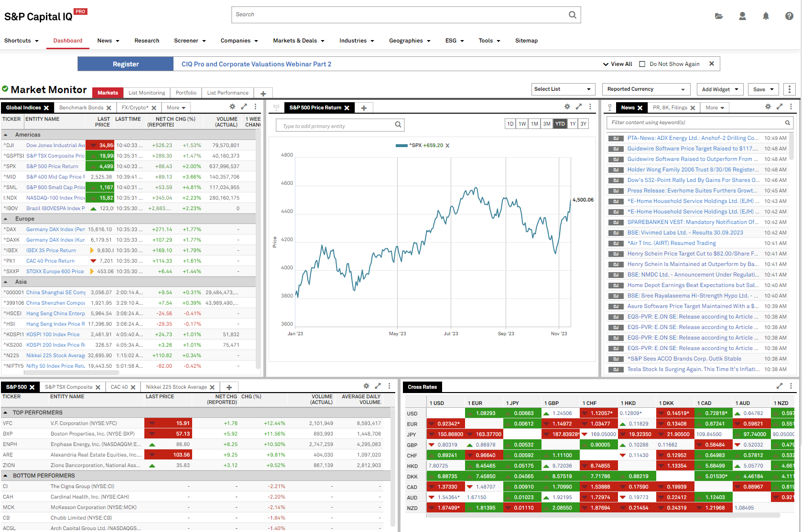Maximize the Cross Rates widget
802x532 pixels.
click(779, 386)
